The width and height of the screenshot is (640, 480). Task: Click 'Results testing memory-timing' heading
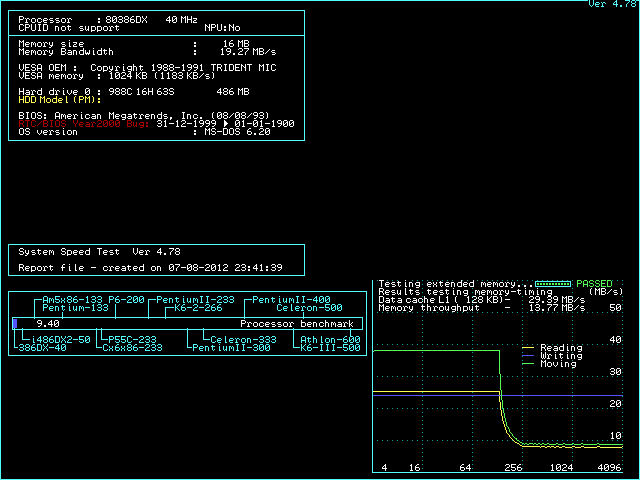[465, 292]
